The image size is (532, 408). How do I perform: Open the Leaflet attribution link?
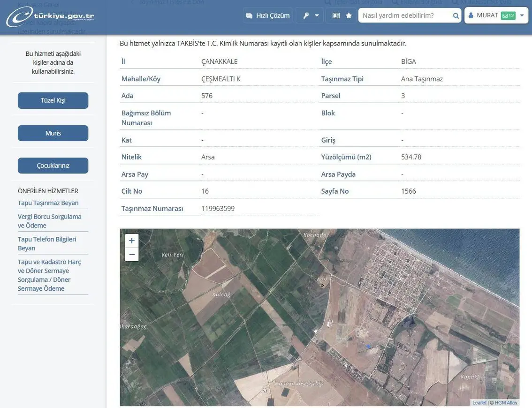(479, 402)
